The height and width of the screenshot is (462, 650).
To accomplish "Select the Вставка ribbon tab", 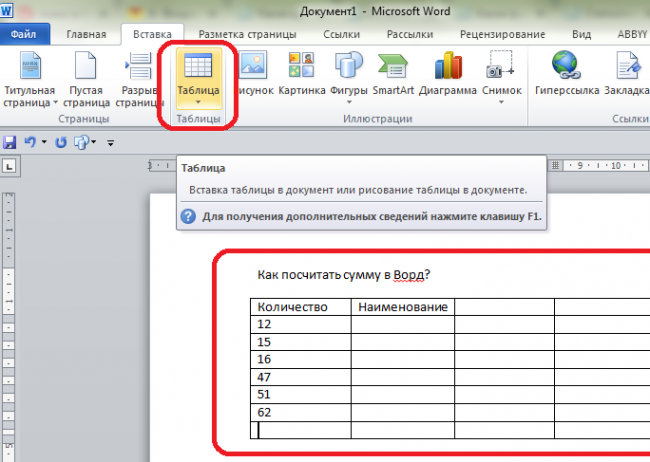I will 152,34.
